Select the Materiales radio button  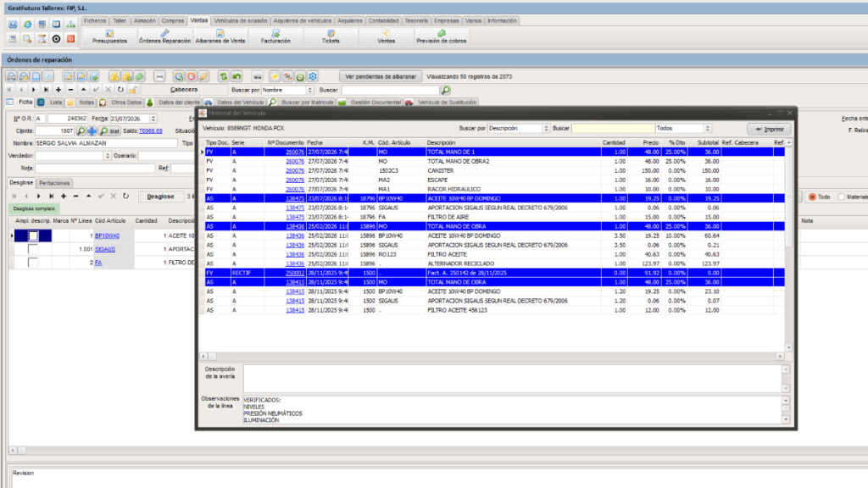[x=842, y=197]
